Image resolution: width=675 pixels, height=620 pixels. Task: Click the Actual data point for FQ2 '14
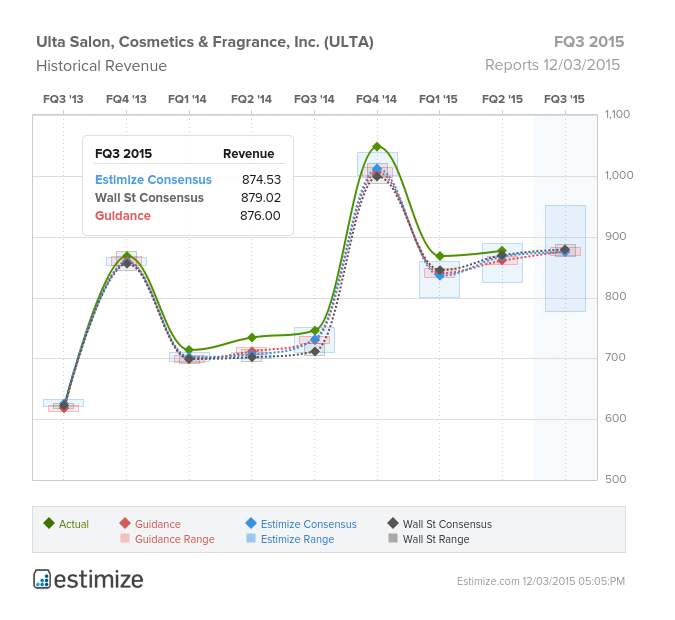click(x=252, y=338)
